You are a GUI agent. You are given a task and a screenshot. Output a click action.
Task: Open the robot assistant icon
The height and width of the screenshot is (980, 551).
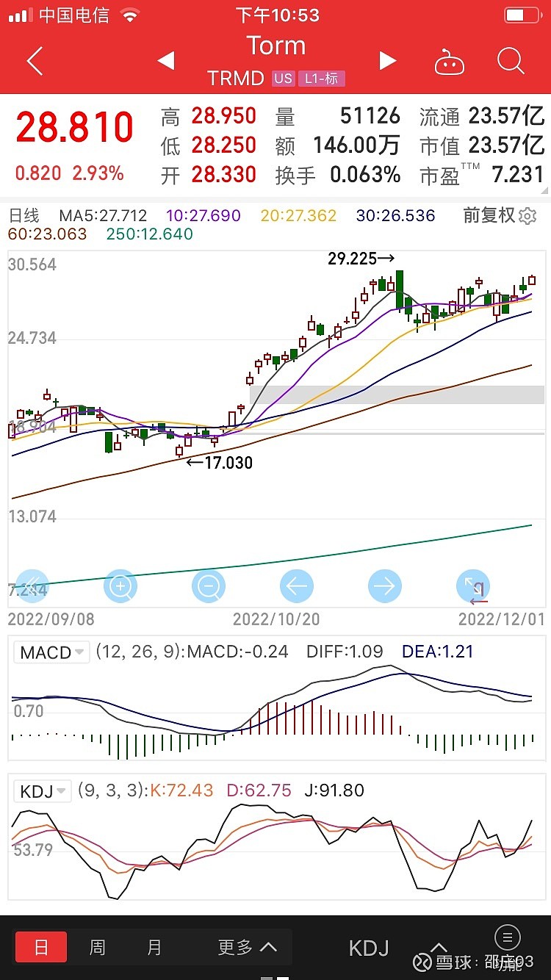click(x=450, y=62)
